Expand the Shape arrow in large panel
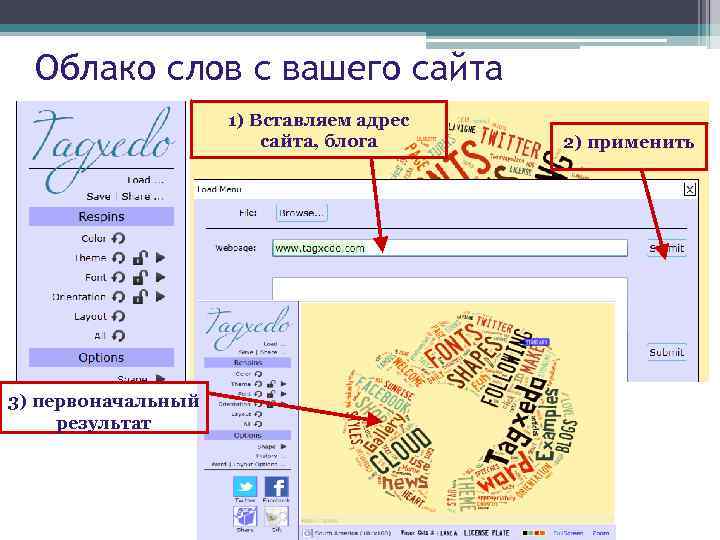 (x=160, y=378)
